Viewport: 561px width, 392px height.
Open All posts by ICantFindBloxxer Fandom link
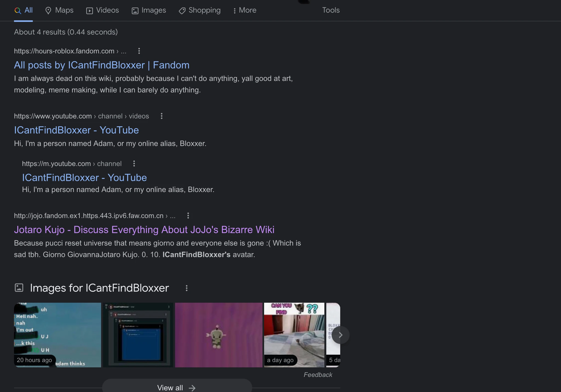tap(102, 65)
